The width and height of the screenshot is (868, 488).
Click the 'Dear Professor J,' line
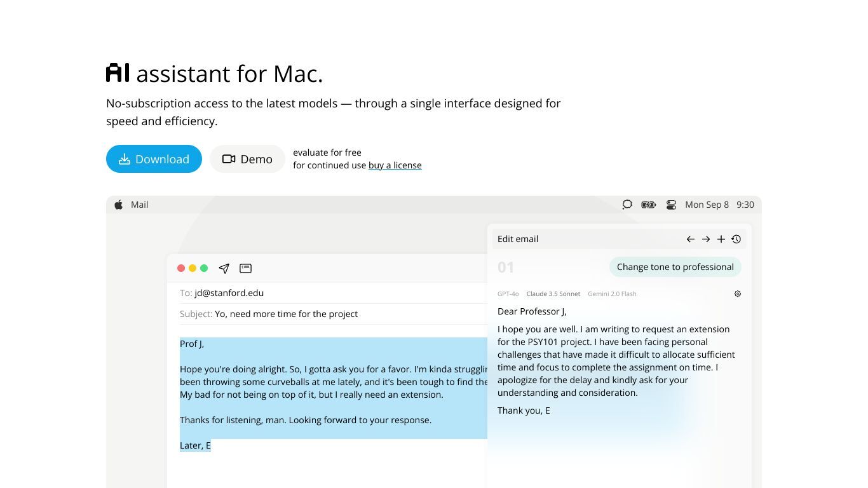point(532,311)
